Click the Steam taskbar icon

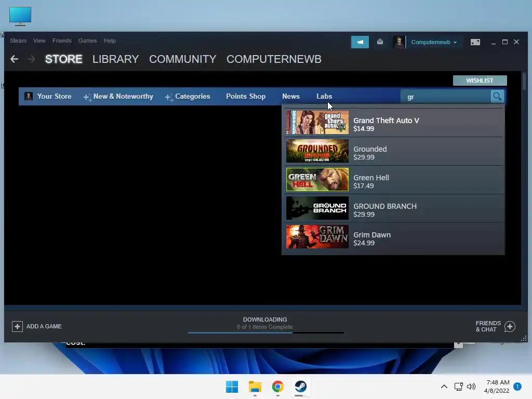[x=301, y=387]
